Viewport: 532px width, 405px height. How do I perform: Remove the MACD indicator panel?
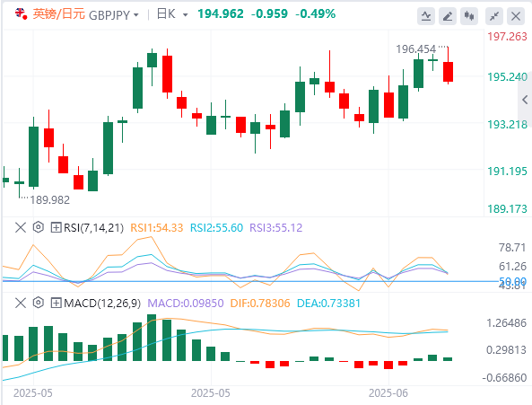click(21, 303)
